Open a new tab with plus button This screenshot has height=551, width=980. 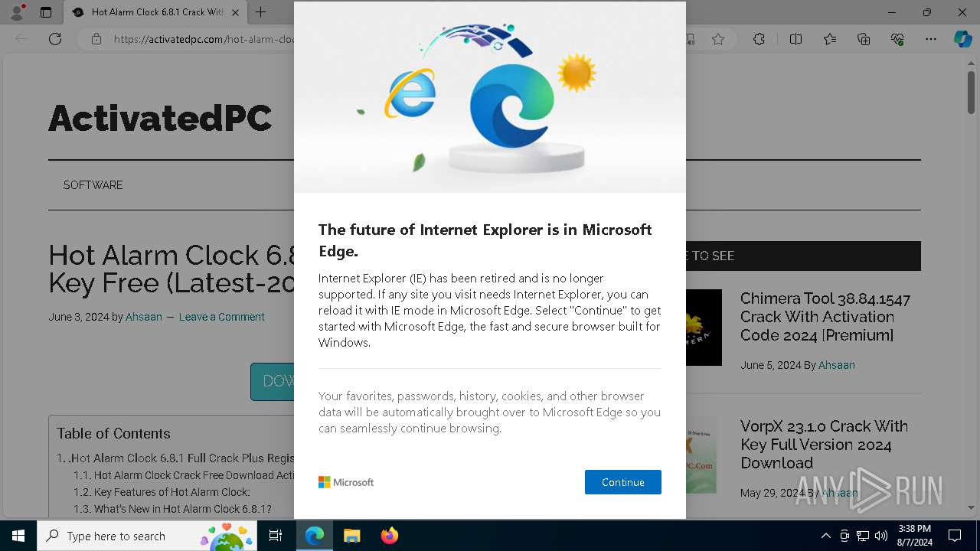click(260, 12)
